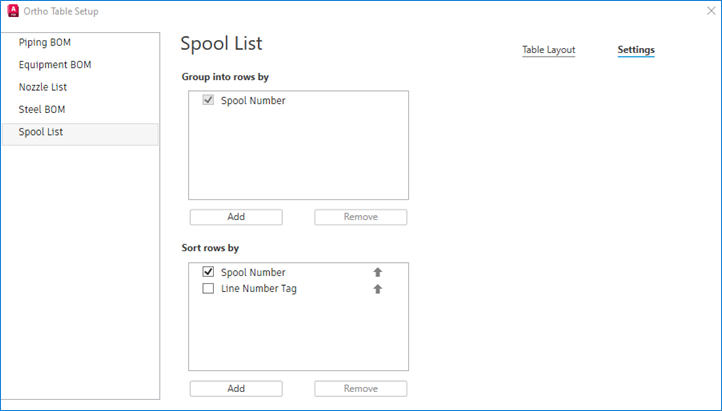Open Steel BOM table settings
The width and height of the screenshot is (722, 411).
click(x=42, y=109)
